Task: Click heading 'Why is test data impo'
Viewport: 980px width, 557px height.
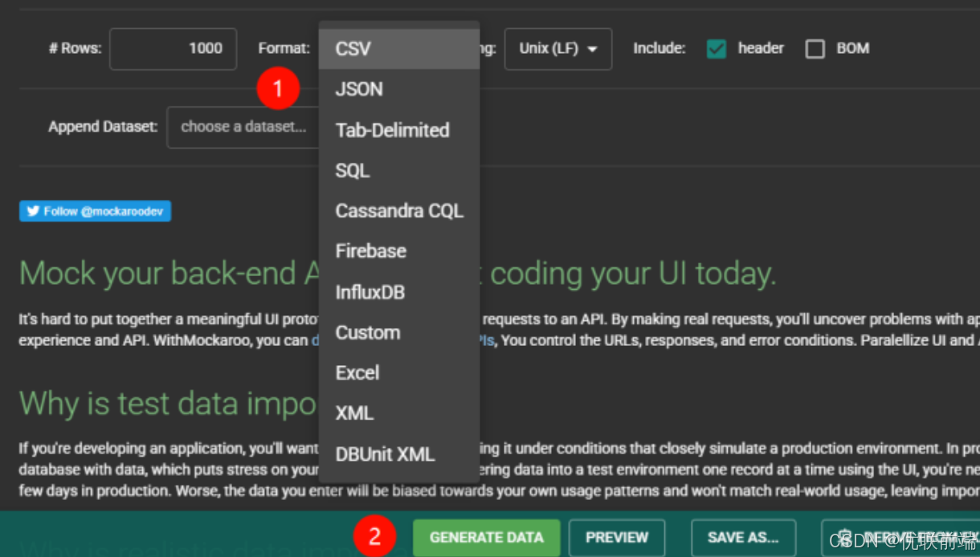Action: [x=168, y=404]
